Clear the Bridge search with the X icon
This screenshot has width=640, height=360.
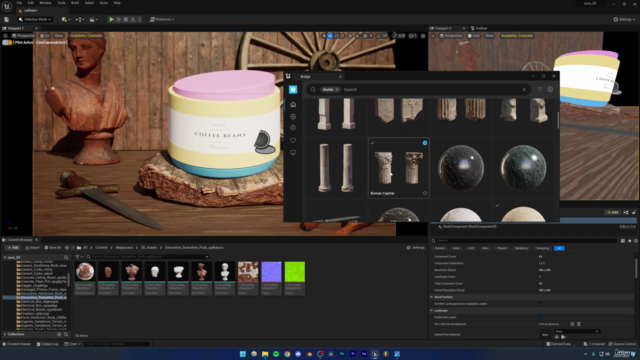(x=524, y=89)
